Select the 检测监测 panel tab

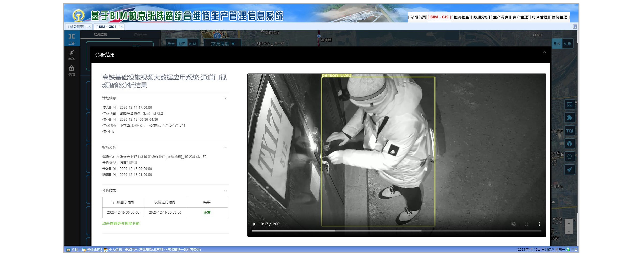tap(100, 34)
